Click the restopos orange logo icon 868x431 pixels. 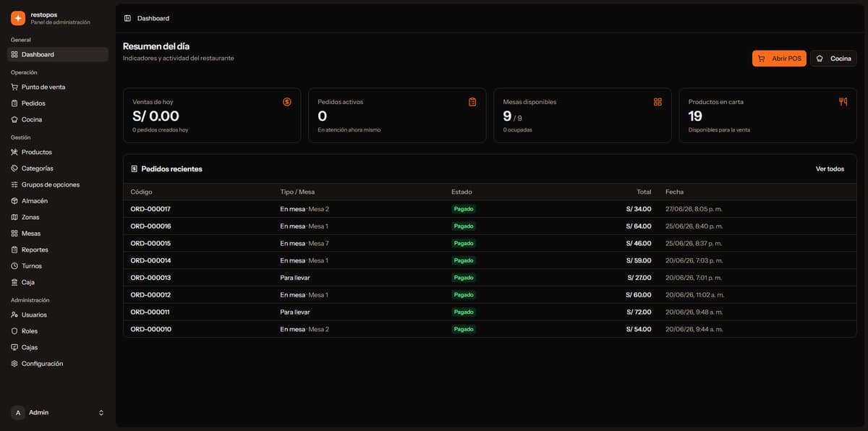[18, 18]
